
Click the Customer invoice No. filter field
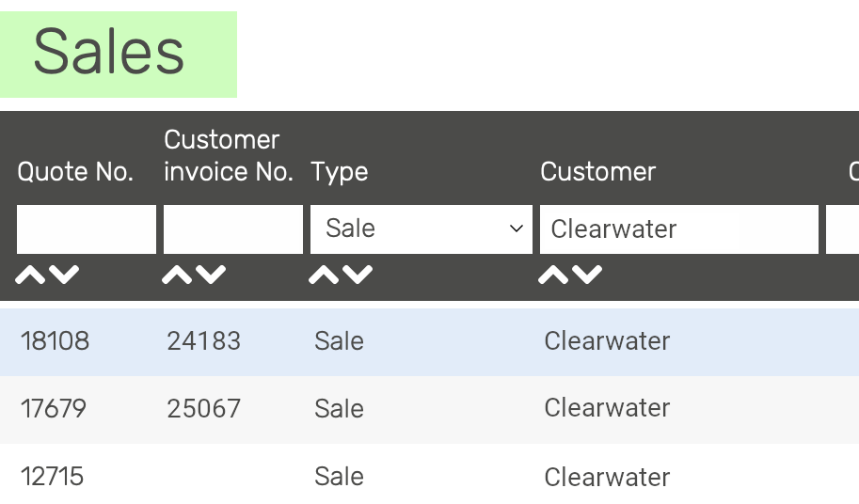point(233,229)
